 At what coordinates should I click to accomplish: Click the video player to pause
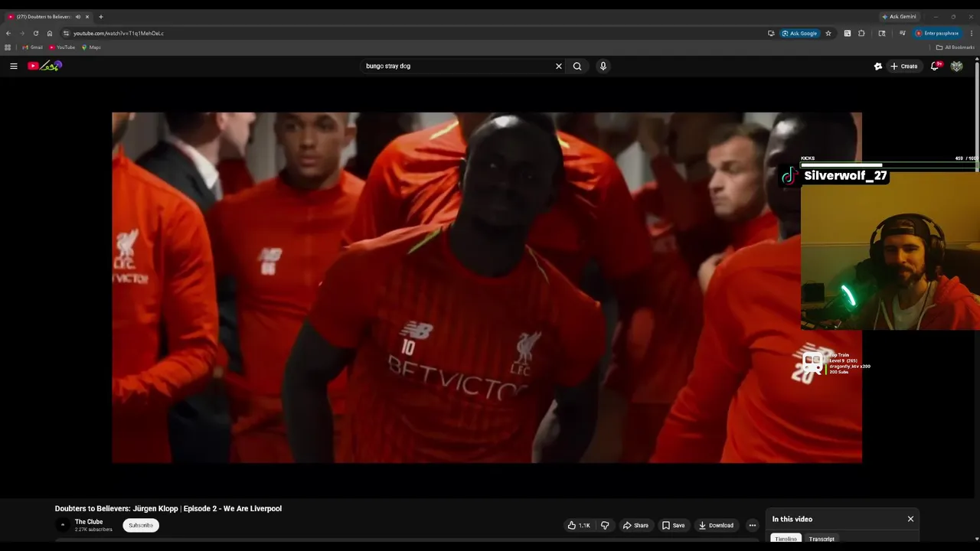click(x=487, y=288)
